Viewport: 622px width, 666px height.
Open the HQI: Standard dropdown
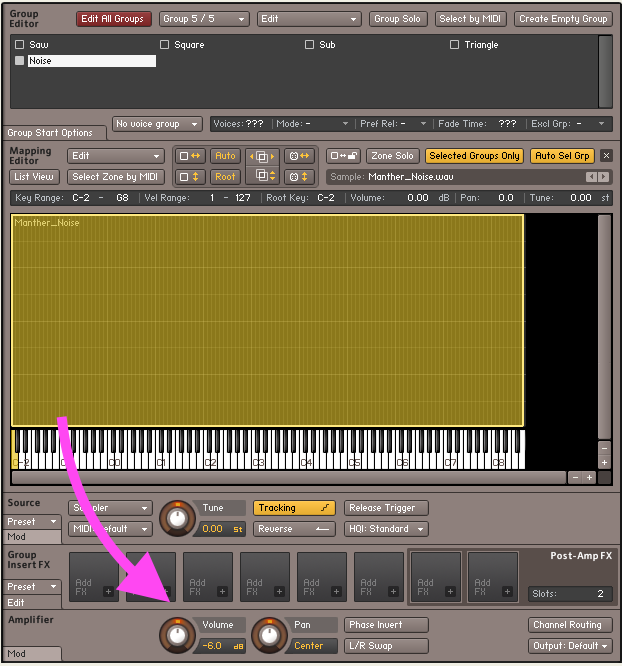(x=386, y=529)
